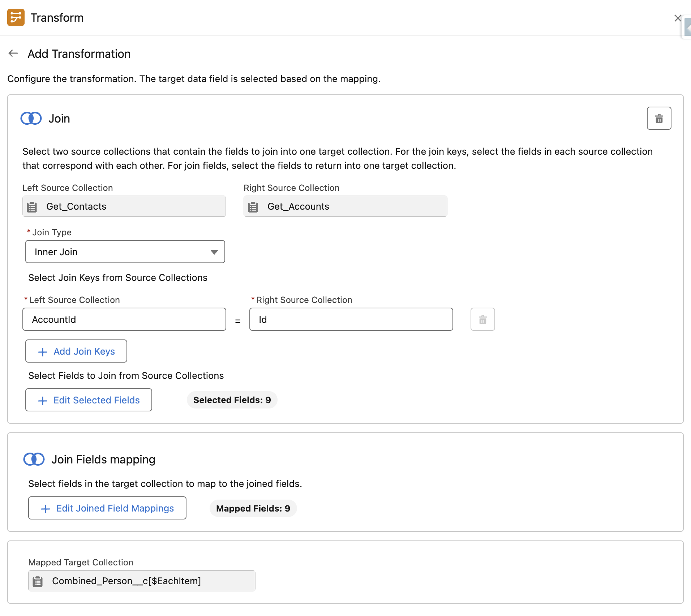This screenshot has height=616, width=691.
Task: Delete the AccountId join key row via trash icon
Action: (x=482, y=319)
